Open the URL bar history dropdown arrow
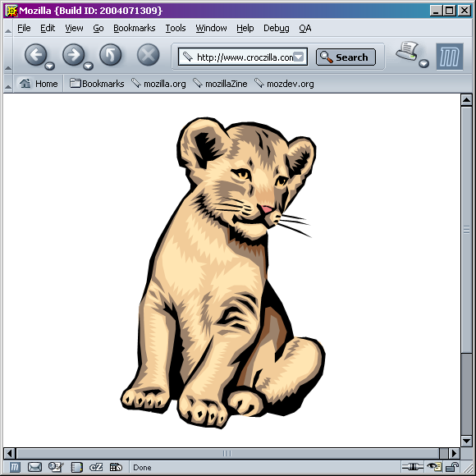This screenshot has width=476, height=476. coord(299,57)
